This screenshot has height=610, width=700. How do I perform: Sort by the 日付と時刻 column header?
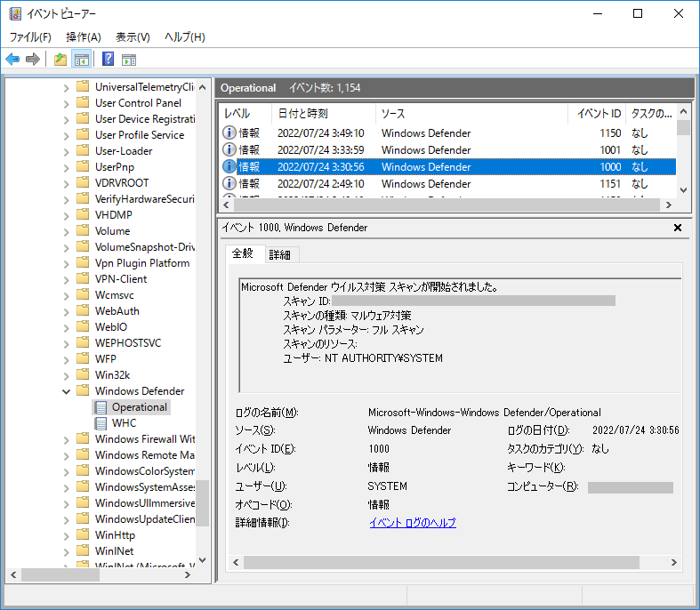coord(323,114)
